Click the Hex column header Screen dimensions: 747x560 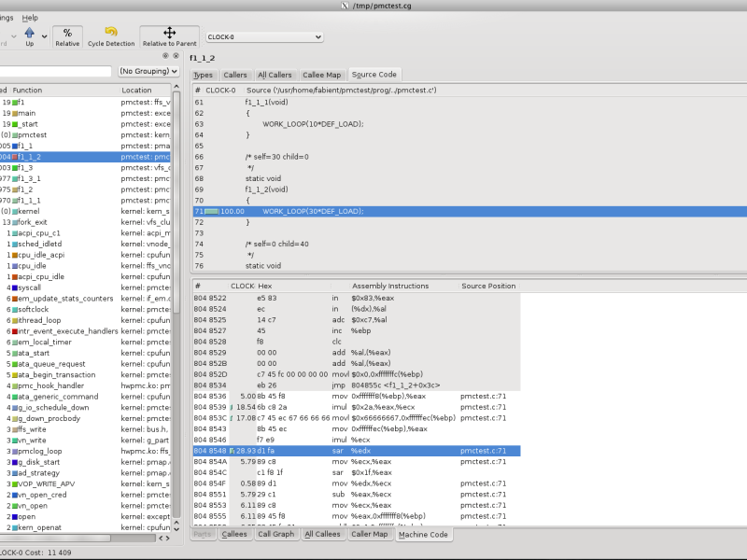click(292, 286)
